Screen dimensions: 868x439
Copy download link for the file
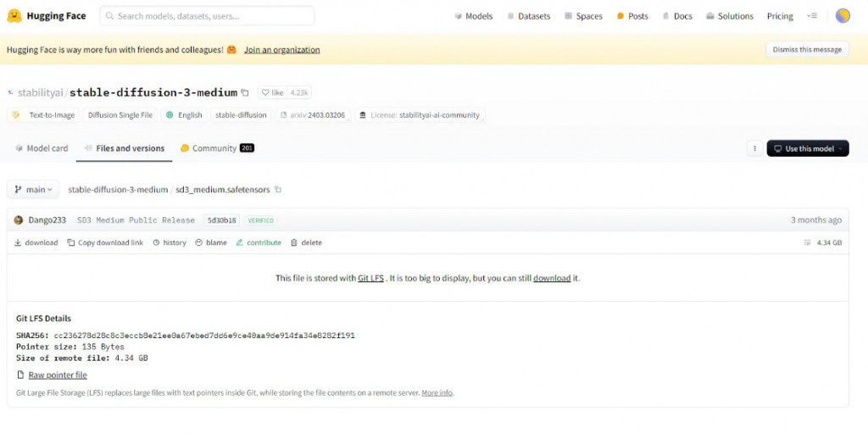(105, 242)
